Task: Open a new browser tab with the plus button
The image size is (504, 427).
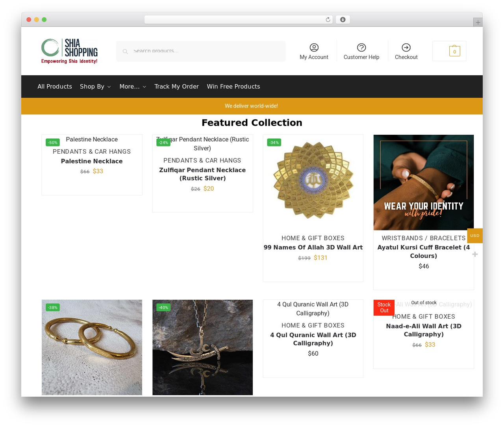Action: click(x=478, y=22)
